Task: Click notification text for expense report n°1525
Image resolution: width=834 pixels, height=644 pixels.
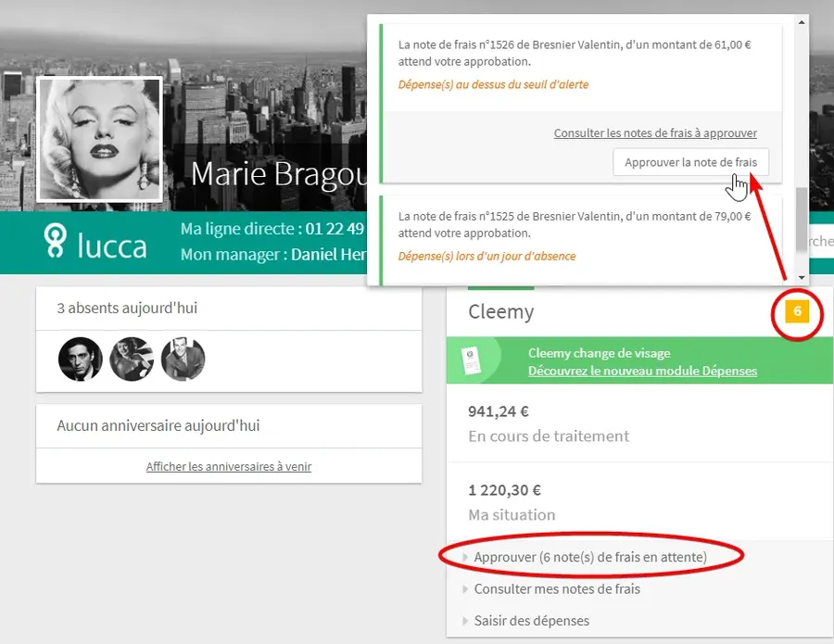Action: 575,224
